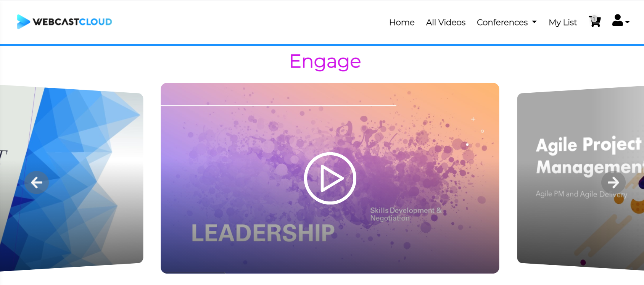Expand the caret beside Conferences

(534, 22)
